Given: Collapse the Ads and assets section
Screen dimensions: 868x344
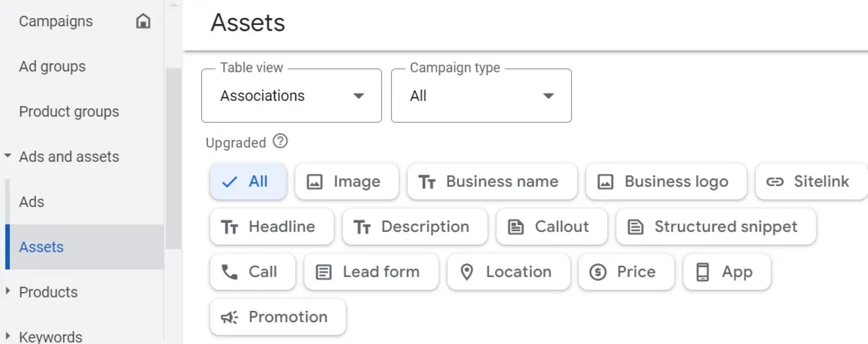Looking at the screenshot, I should [x=8, y=156].
